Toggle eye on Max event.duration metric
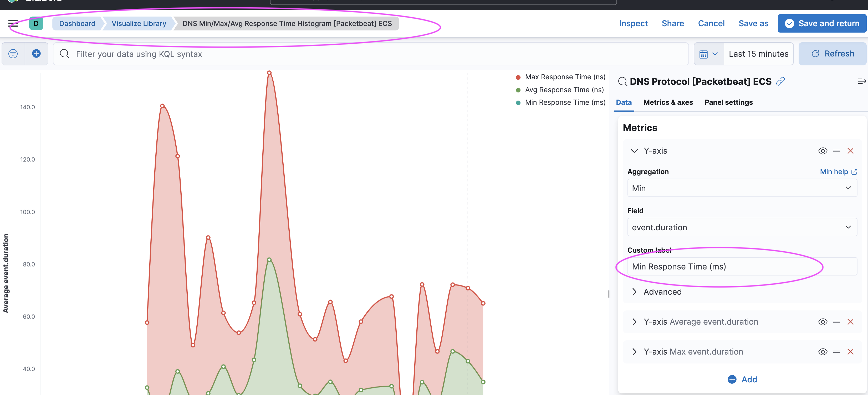 823,352
